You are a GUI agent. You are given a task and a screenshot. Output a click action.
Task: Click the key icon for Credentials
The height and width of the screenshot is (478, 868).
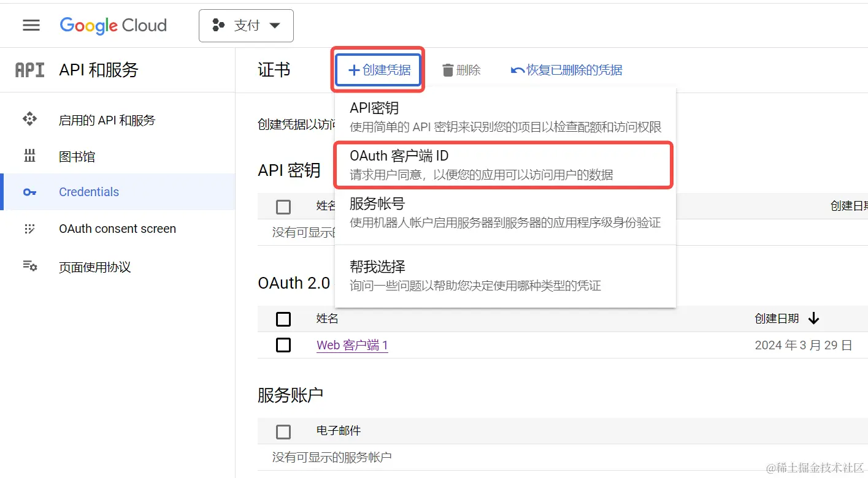(29, 192)
